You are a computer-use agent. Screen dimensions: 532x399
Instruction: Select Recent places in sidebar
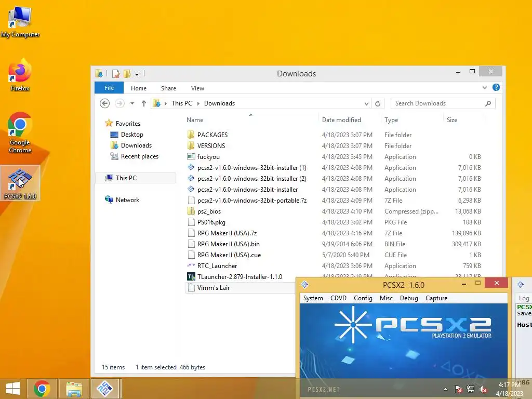139,156
